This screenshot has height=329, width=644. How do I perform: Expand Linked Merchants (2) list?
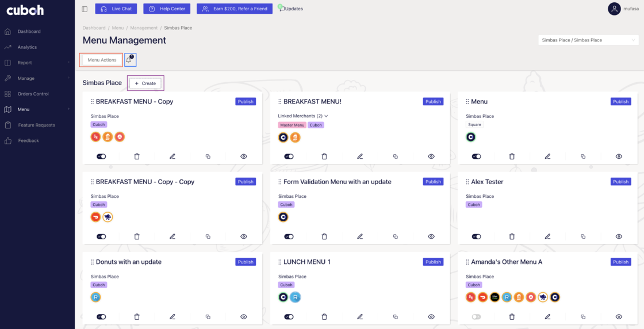coord(303,116)
